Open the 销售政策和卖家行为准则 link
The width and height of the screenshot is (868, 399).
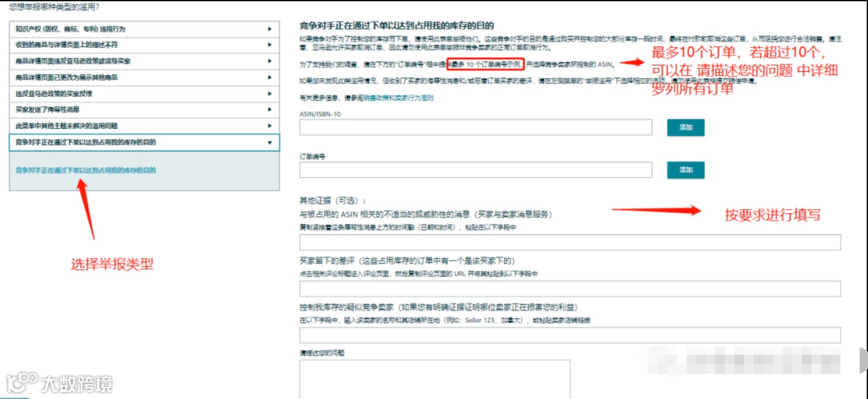coord(398,98)
